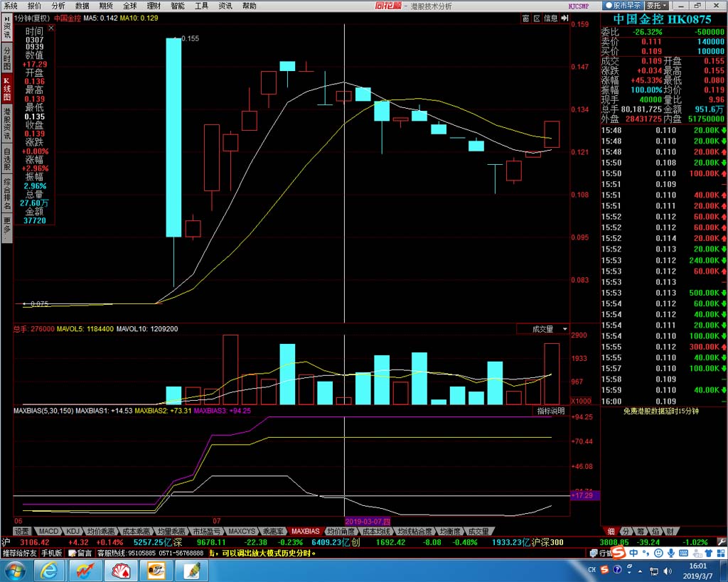
Task: Open 股市早茶 button
Action: pyautogui.click(x=622, y=6)
